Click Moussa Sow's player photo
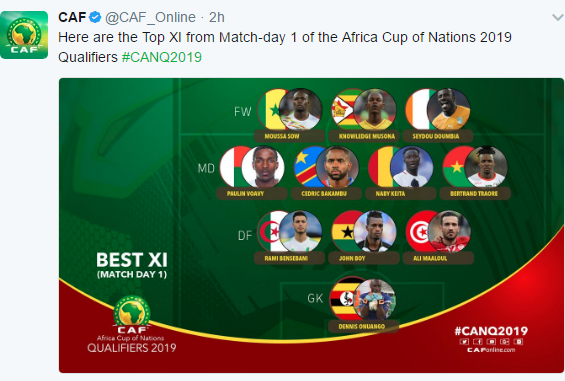Screen dimensions: 565x381 (301, 109)
